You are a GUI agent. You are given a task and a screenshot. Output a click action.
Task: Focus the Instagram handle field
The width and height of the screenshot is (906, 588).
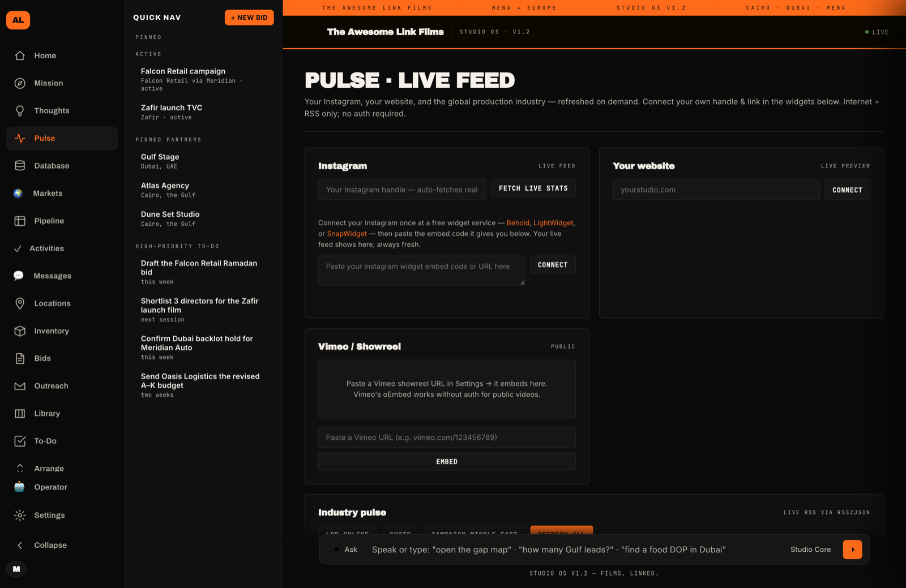pyautogui.click(x=402, y=190)
